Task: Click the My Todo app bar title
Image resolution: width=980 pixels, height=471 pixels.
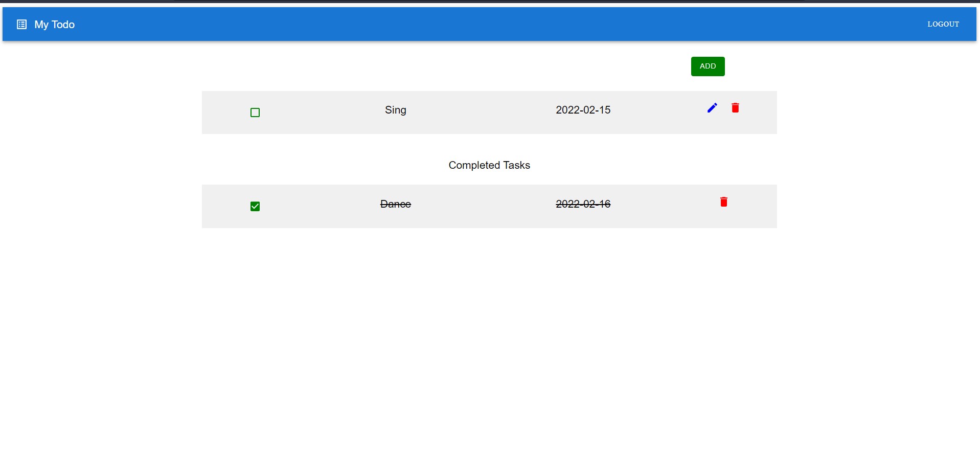Action: pos(54,24)
